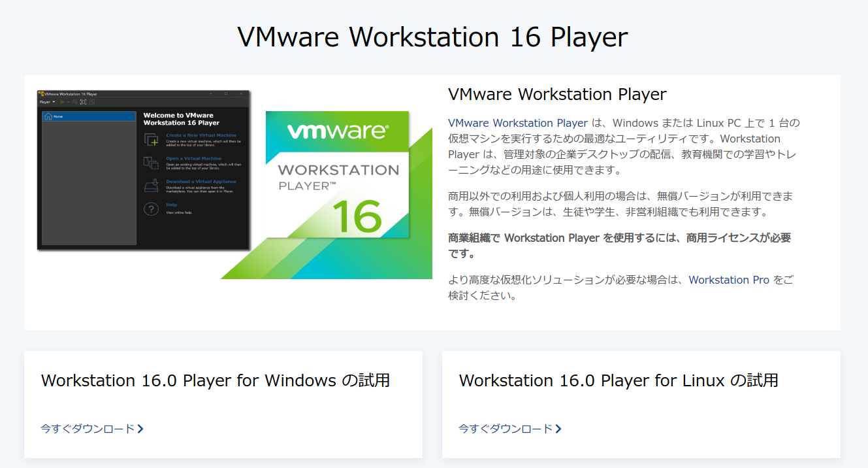Click heading Workstation 16.0 Player for Windows の試用
Image resolution: width=868 pixels, height=468 pixels.
pyautogui.click(x=216, y=380)
